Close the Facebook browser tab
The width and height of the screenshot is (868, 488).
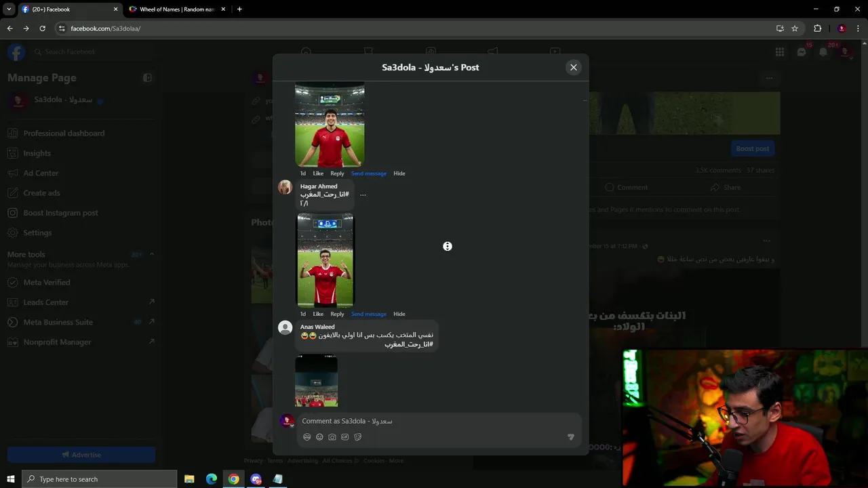tap(115, 9)
